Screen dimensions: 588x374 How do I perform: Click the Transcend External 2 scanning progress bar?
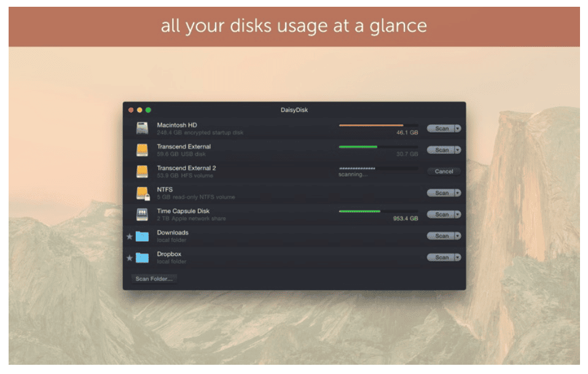coord(378,168)
